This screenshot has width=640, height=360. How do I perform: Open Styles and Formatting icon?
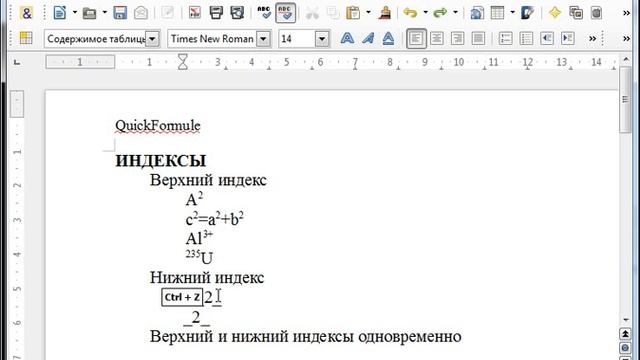click(x=26, y=38)
